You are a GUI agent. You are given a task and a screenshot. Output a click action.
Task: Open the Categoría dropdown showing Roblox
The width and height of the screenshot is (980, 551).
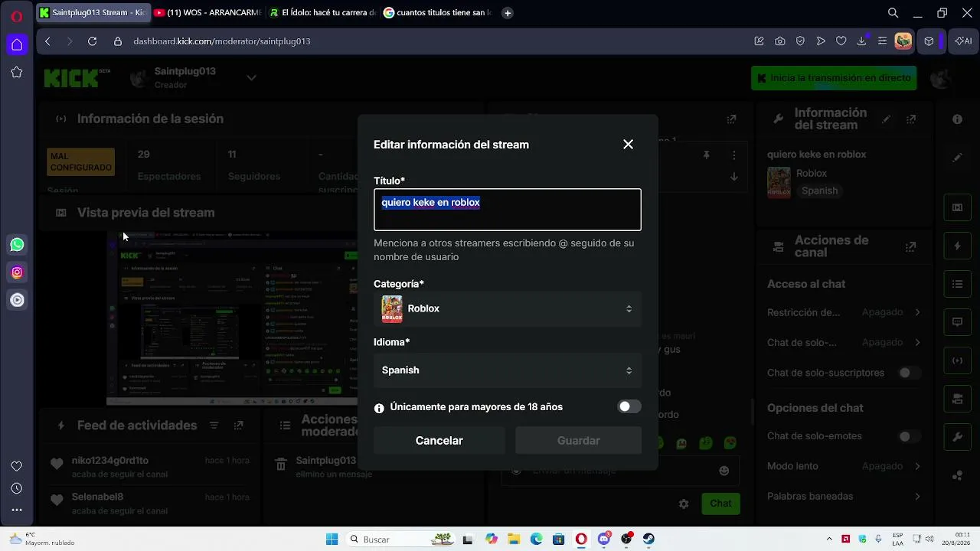pyautogui.click(x=508, y=308)
